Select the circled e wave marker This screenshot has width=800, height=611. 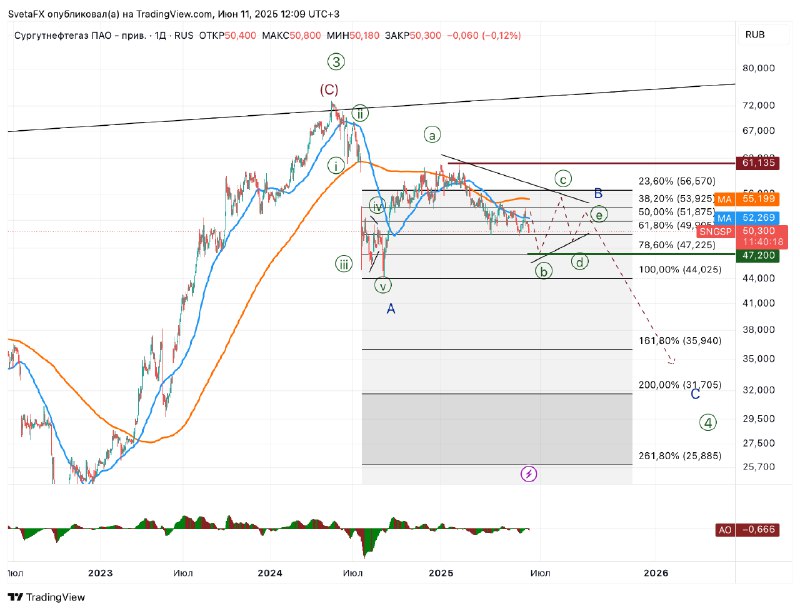(x=599, y=215)
